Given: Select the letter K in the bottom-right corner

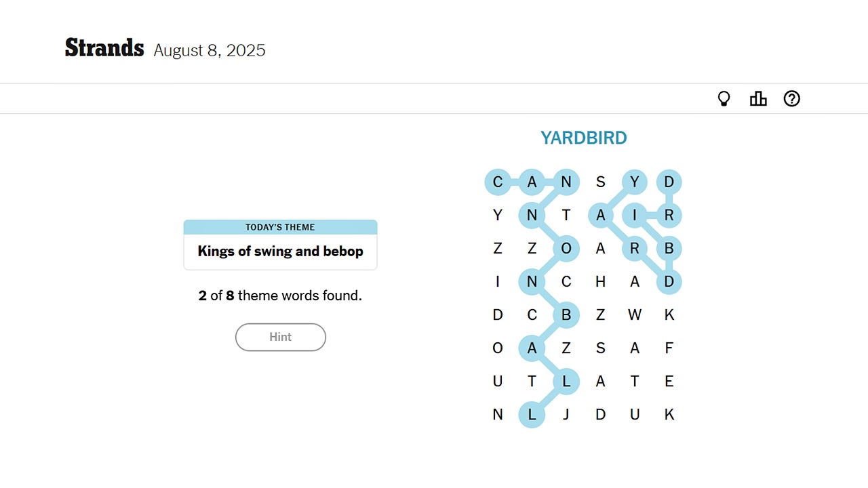Looking at the screenshot, I should tap(669, 414).
